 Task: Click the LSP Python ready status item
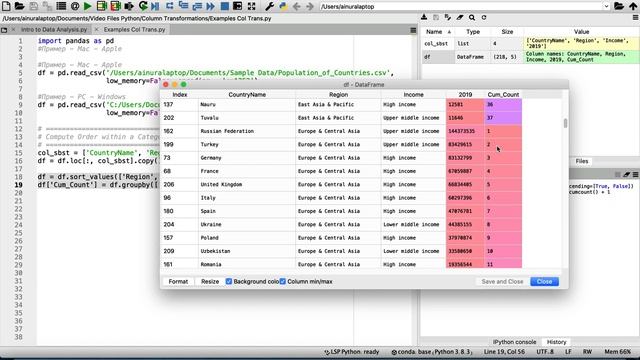coord(352,352)
